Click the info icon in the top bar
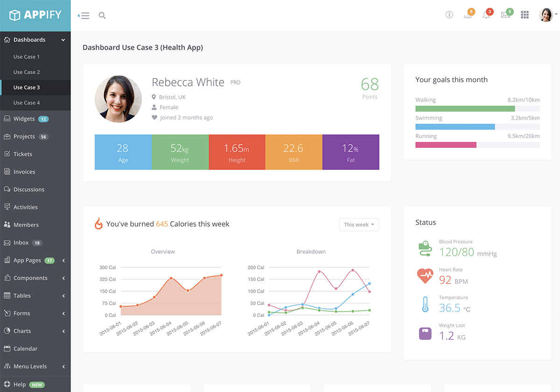Screen dimensions: 560x392 [x=449, y=14]
